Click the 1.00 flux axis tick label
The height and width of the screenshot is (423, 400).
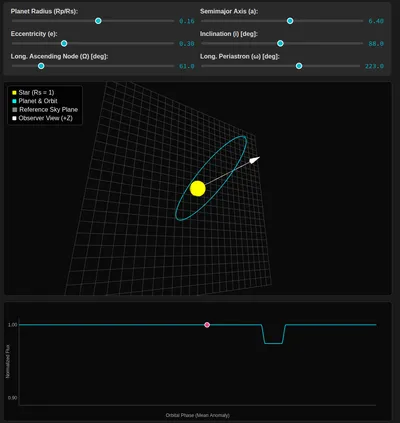[12, 325]
